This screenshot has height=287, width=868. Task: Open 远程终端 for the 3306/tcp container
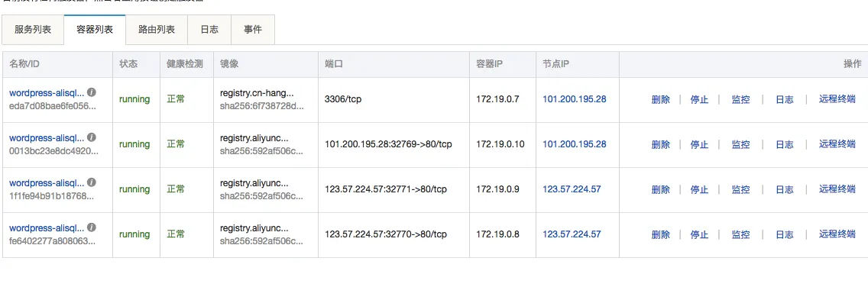[837, 99]
